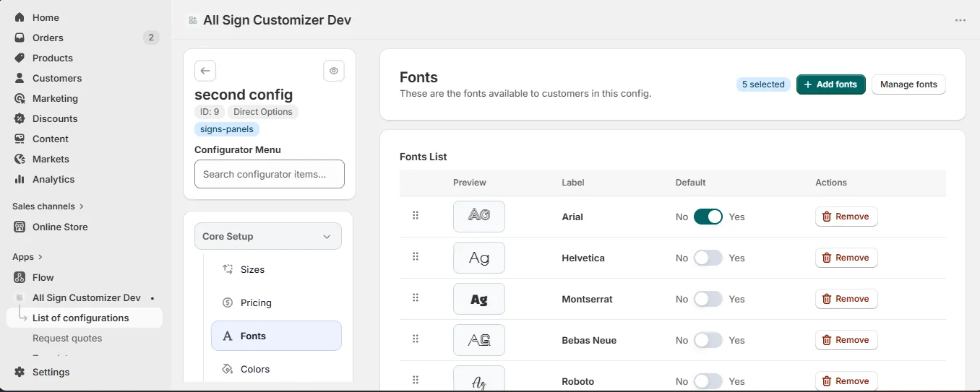
Task: Toggle preview eye icon in config card
Action: click(334, 71)
